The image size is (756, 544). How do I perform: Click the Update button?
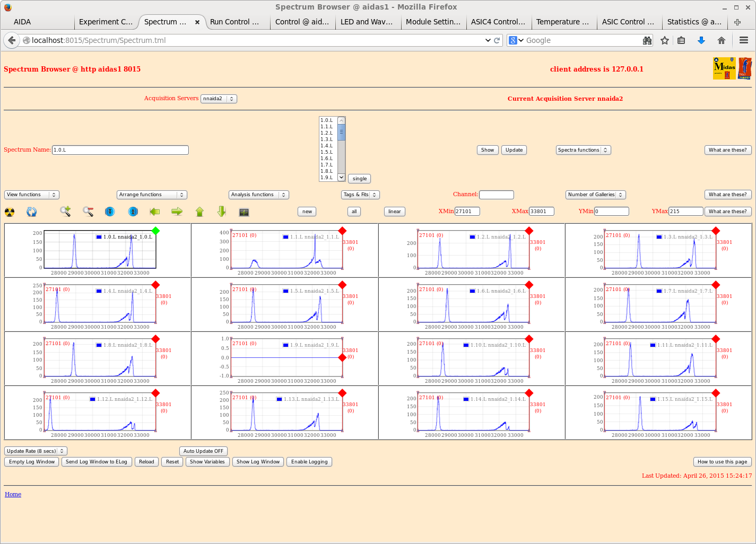pos(514,150)
